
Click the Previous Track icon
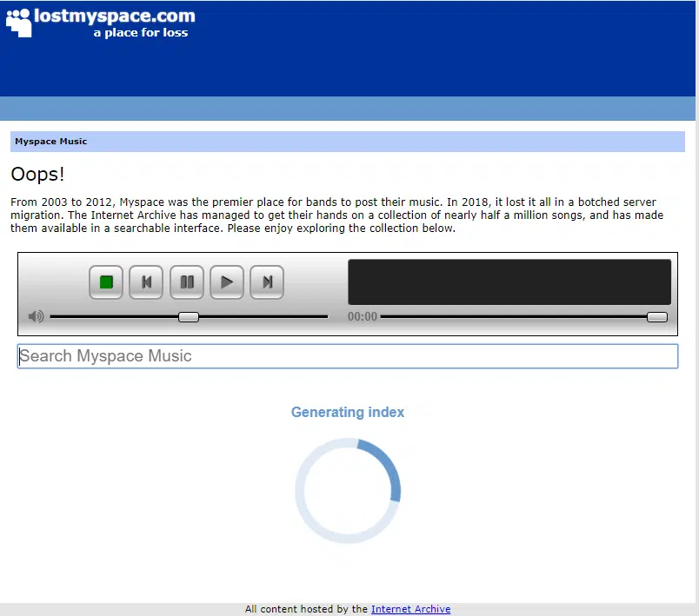[x=145, y=282]
